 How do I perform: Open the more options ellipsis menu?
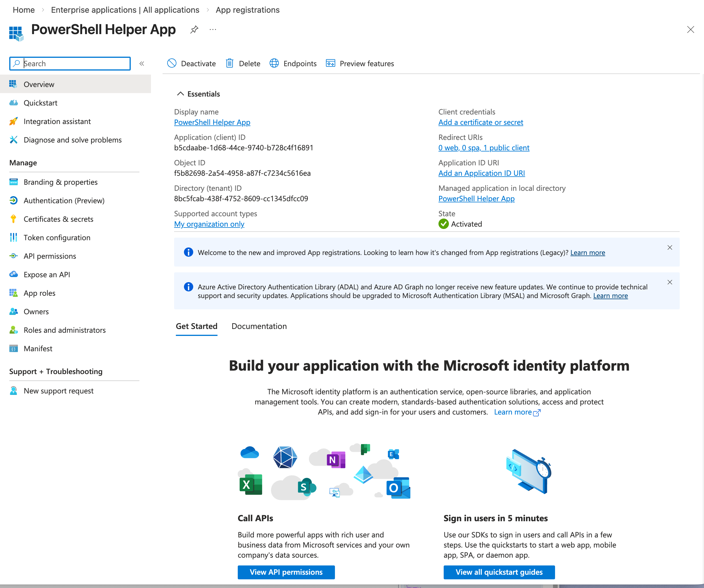(213, 29)
